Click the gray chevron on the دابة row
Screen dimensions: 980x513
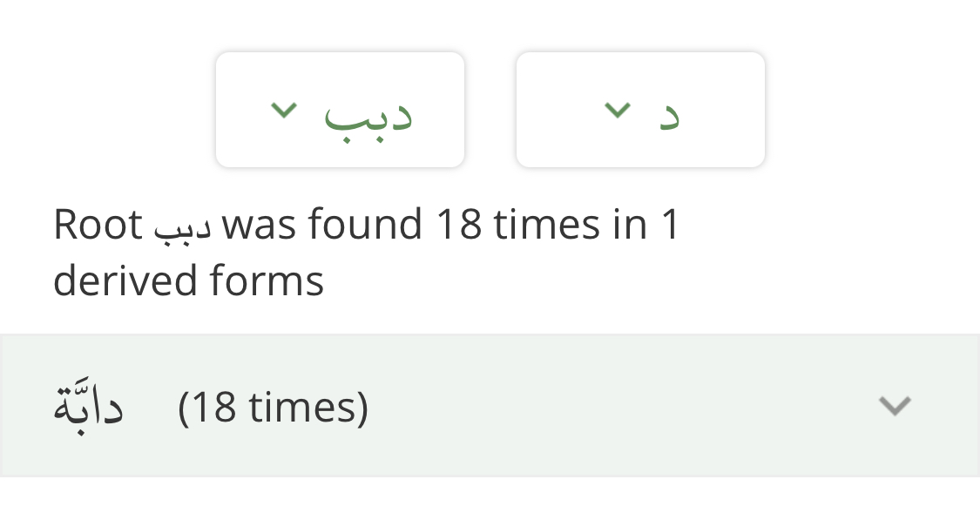[x=895, y=406]
